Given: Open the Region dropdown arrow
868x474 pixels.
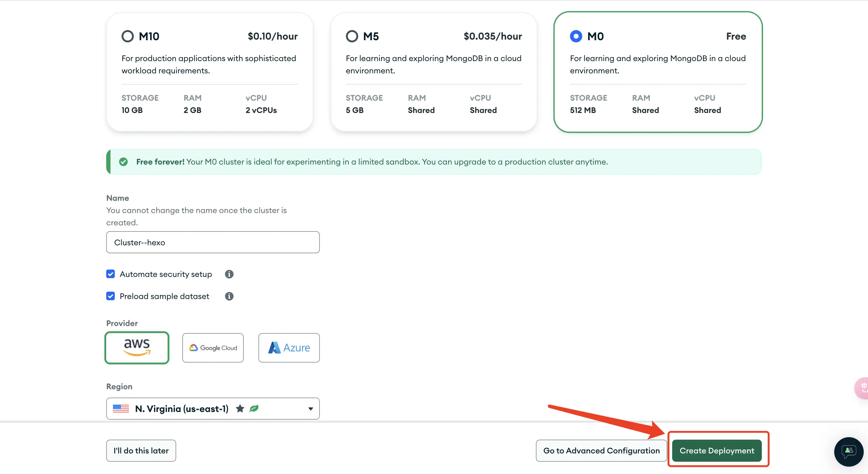Looking at the screenshot, I should [x=311, y=409].
